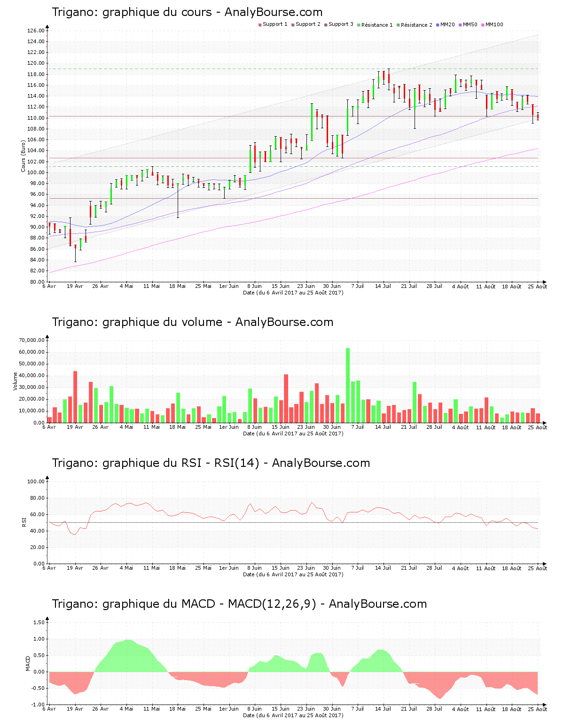Screen dimensions: 564x728
Task: Click '25 Août' on the price chart axis
Action: [x=537, y=286]
